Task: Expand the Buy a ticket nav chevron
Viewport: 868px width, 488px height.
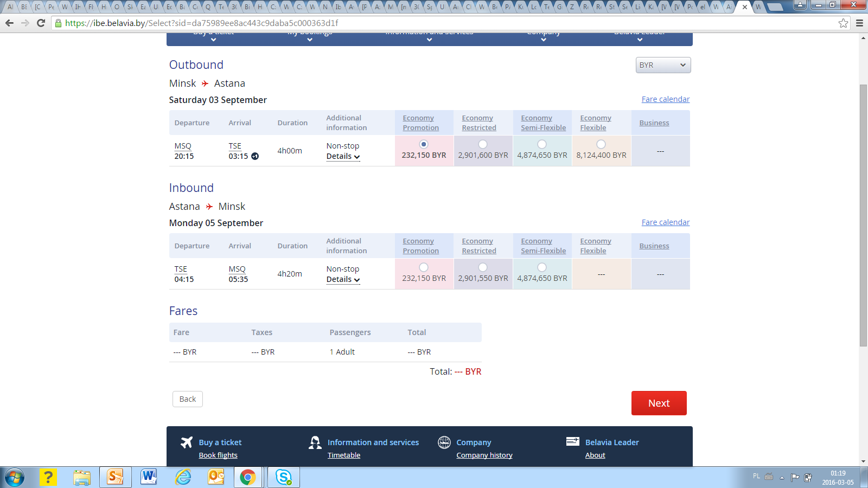Action: click(x=214, y=40)
